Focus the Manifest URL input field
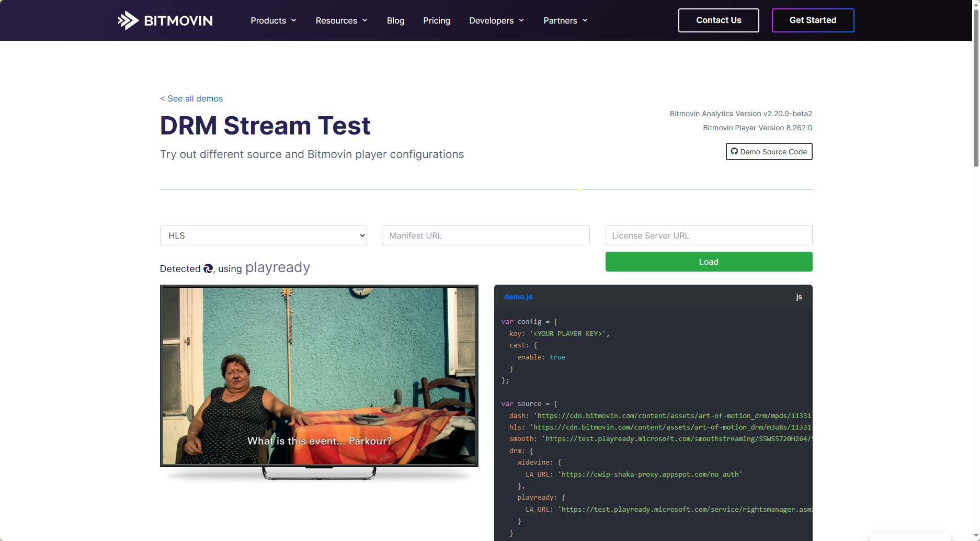980x541 pixels. (486, 235)
